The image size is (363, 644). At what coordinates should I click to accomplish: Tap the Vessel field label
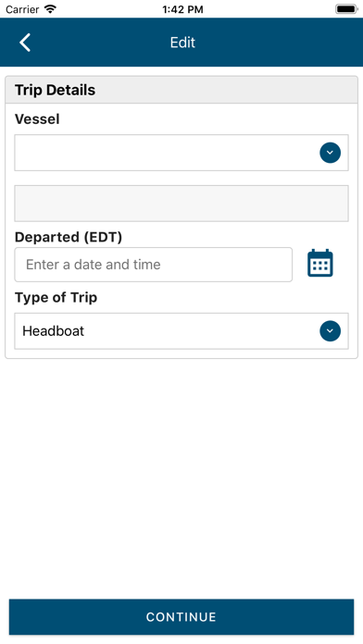(x=37, y=119)
